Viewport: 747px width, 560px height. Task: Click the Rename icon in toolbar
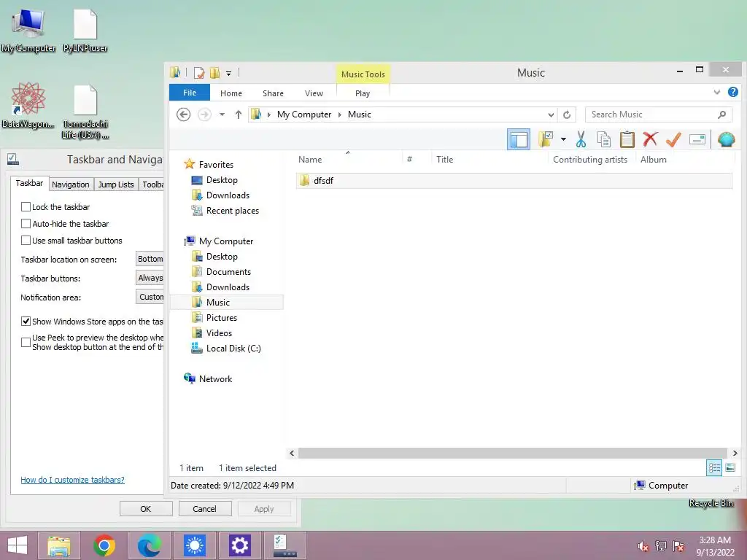coord(697,139)
